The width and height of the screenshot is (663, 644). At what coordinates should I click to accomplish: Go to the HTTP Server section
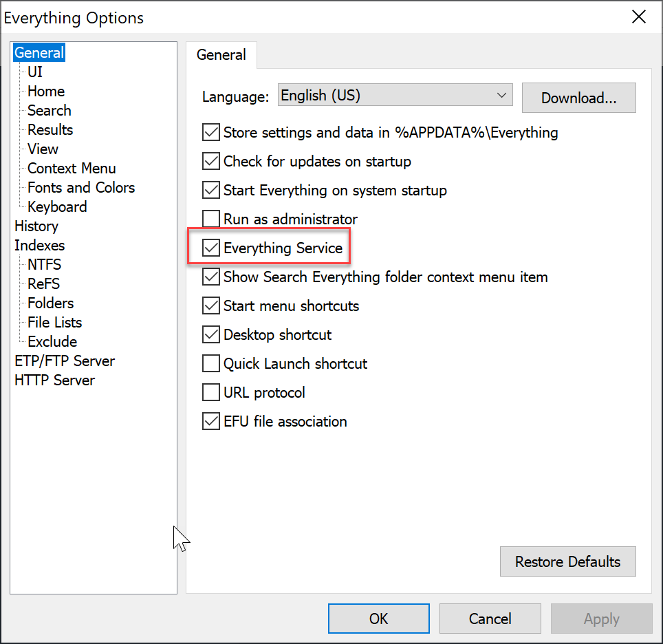pyautogui.click(x=54, y=380)
